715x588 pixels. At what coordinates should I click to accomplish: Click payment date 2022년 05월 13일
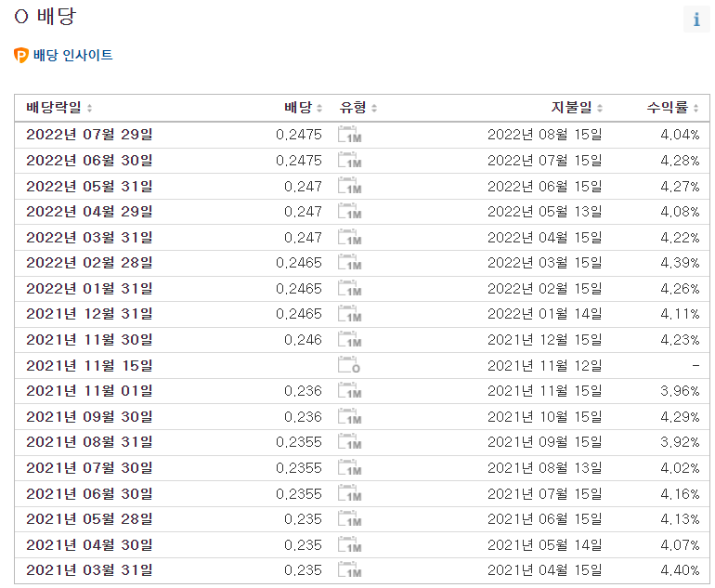pyautogui.click(x=545, y=212)
